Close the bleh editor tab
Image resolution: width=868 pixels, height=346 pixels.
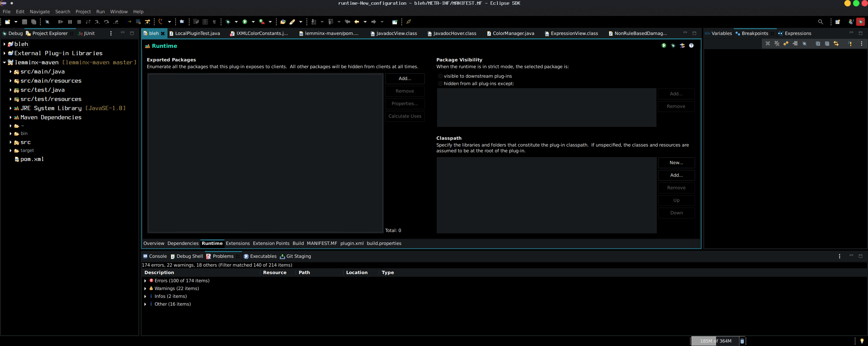click(163, 33)
